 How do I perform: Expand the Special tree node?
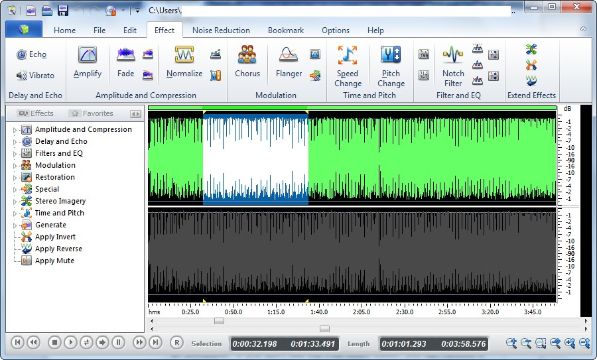[14, 190]
